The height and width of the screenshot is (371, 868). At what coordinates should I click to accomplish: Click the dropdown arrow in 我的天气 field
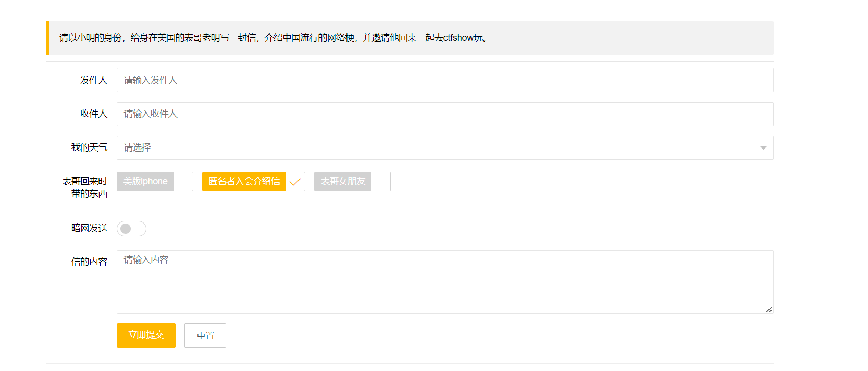(763, 147)
